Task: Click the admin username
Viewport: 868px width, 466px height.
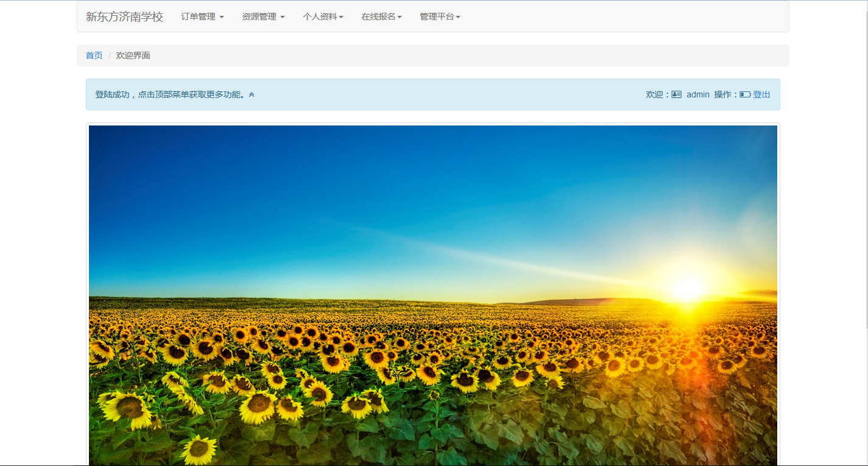Action: tap(698, 94)
